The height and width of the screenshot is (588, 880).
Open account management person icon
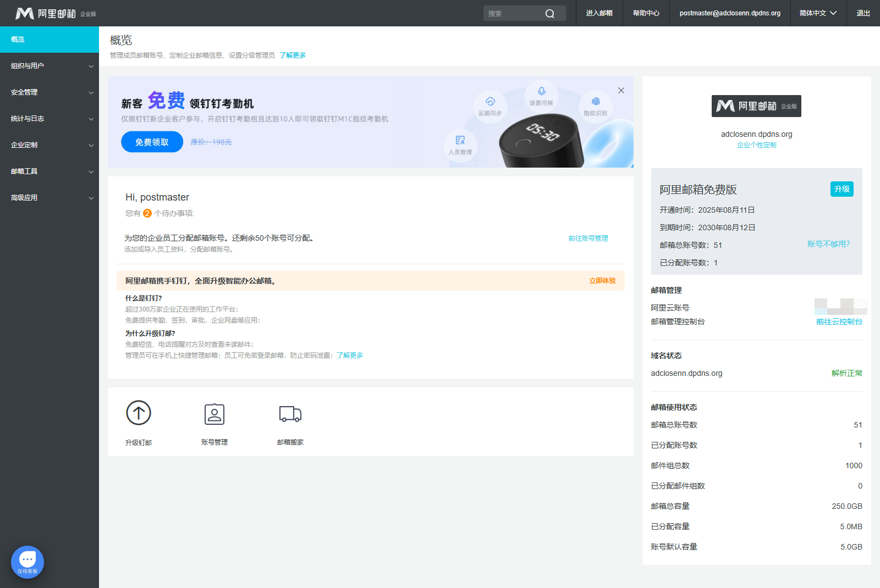pos(215,414)
